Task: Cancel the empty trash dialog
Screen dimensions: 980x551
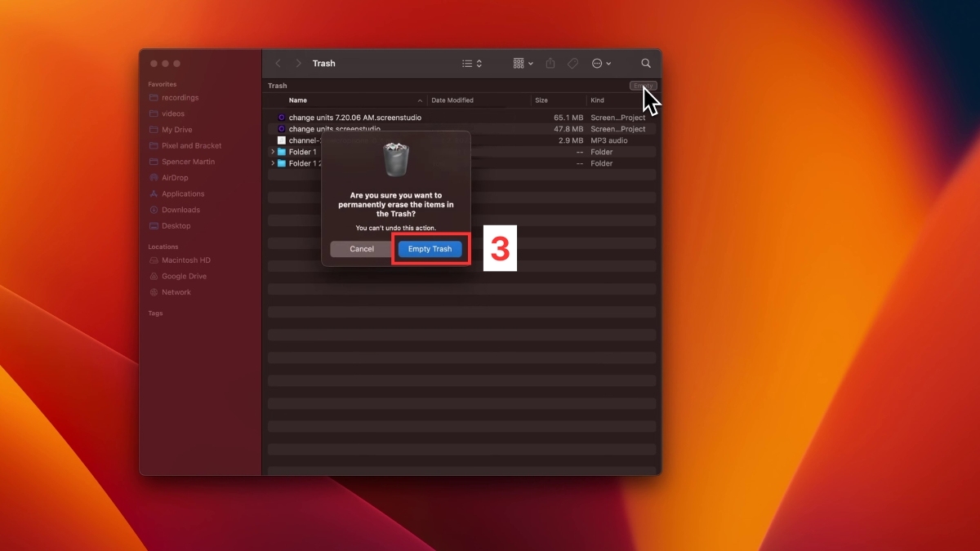Action: (x=360, y=249)
